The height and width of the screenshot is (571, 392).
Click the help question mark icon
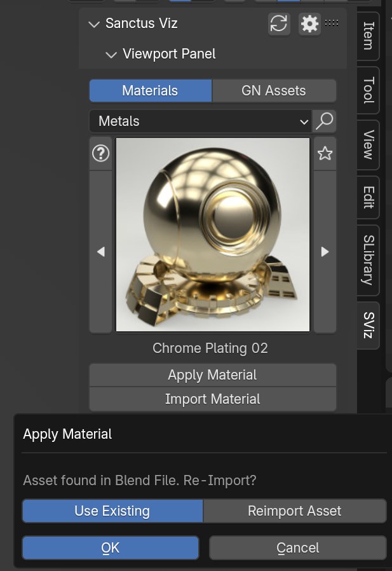tap(101, 153)
